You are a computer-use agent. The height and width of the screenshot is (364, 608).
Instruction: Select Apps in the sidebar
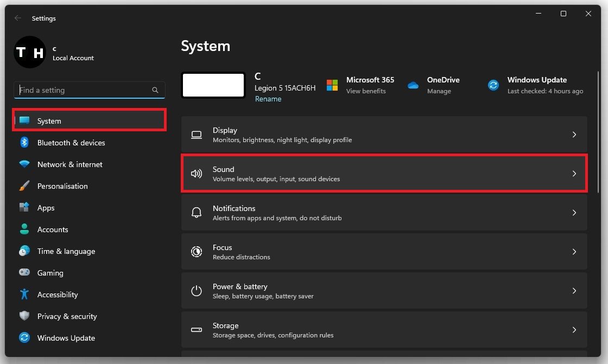click(46, 208)
